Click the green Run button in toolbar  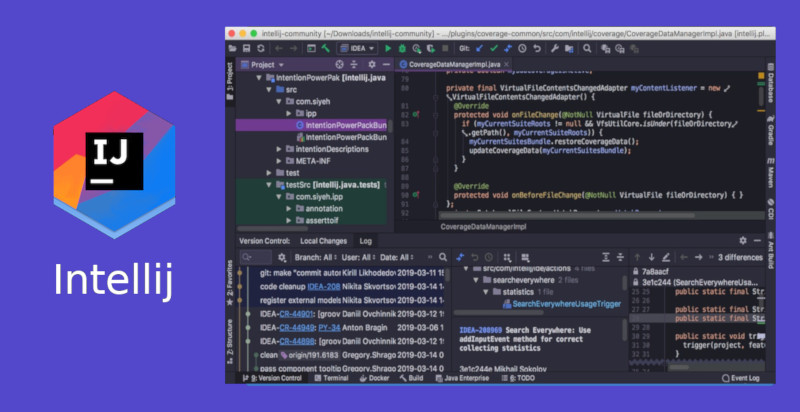[x=388, y=47]
